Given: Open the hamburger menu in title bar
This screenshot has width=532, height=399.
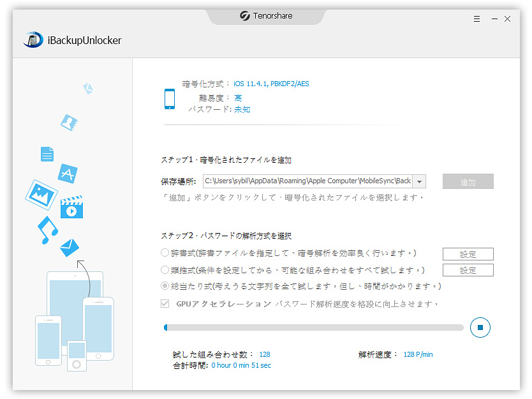Looking at the screenshot, I should tap(477, 19).
